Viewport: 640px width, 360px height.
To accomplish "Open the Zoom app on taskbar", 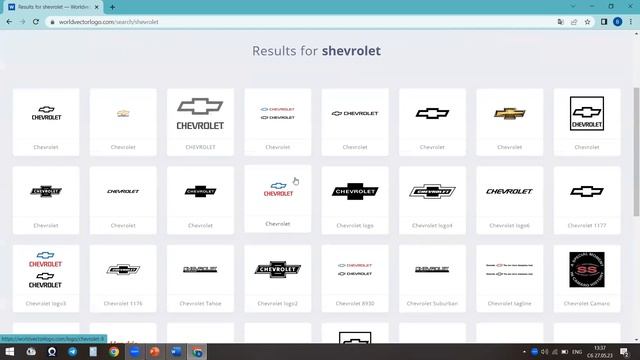I will click(x=135, y=352).
